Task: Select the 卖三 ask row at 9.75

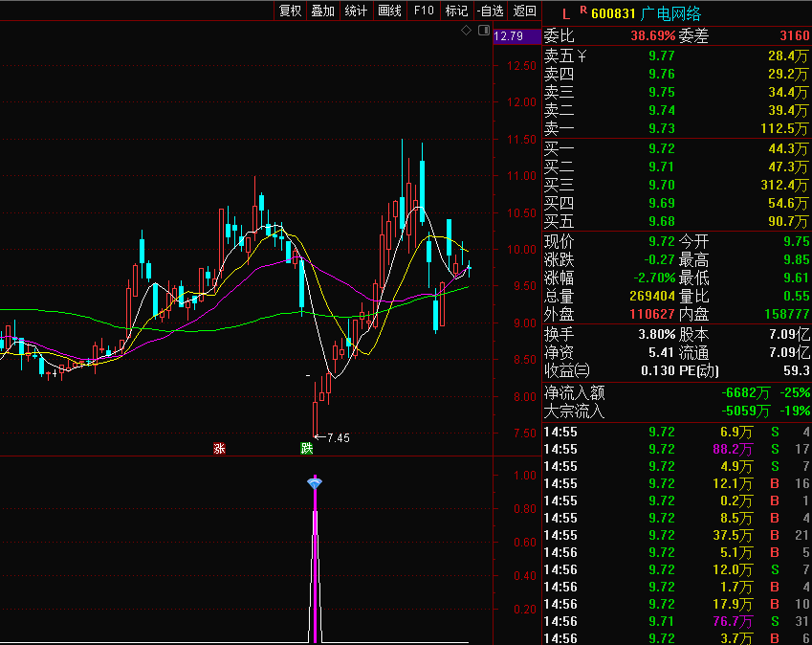Action: (x=676, y=92)
